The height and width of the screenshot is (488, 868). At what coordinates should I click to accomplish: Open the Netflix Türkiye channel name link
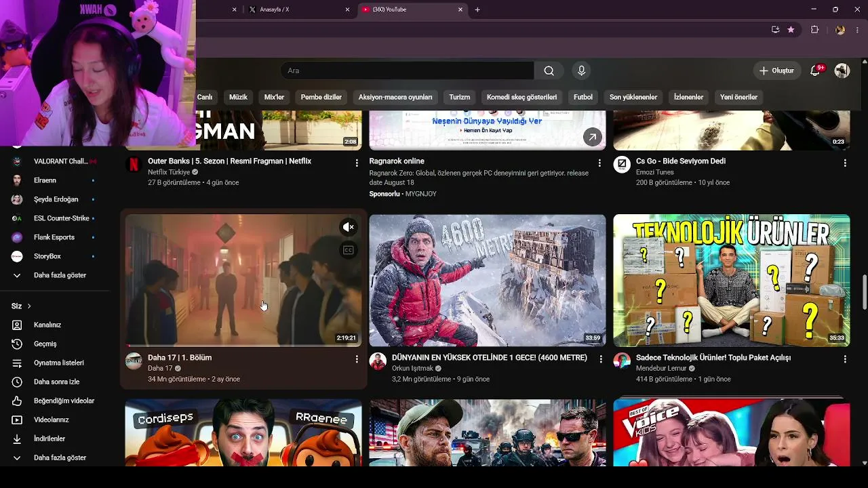pos(169,172)
